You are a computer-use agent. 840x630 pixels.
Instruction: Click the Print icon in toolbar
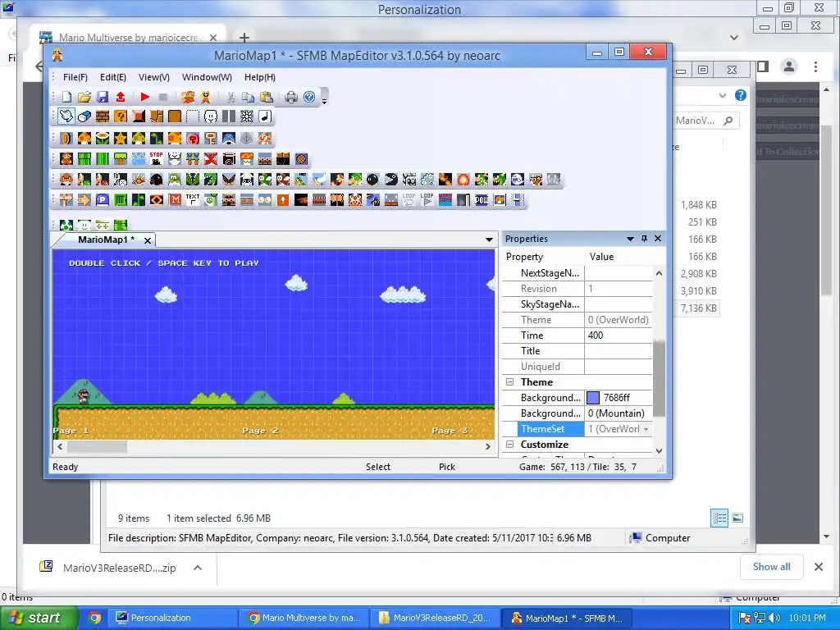(x=291, y=97)
